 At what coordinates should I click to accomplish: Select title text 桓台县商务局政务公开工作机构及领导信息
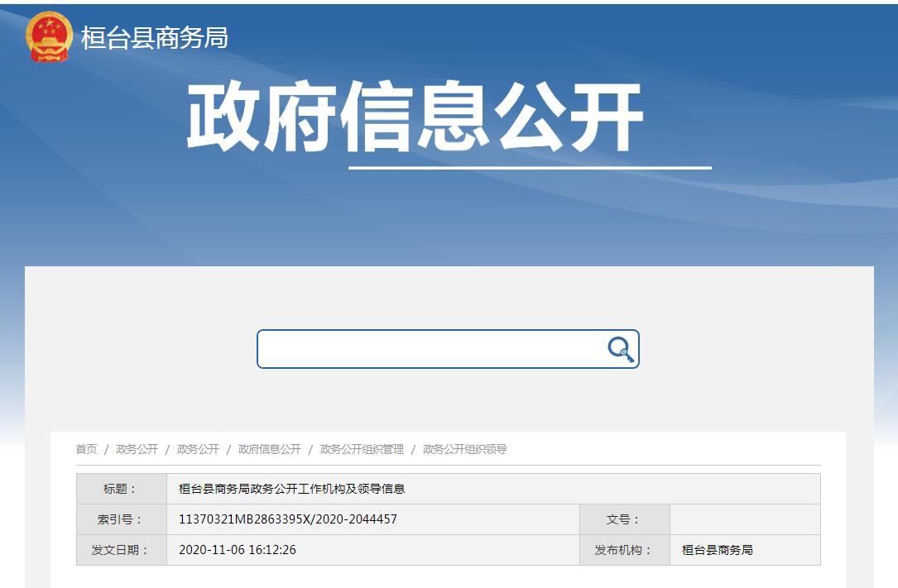tap(292, 489)
